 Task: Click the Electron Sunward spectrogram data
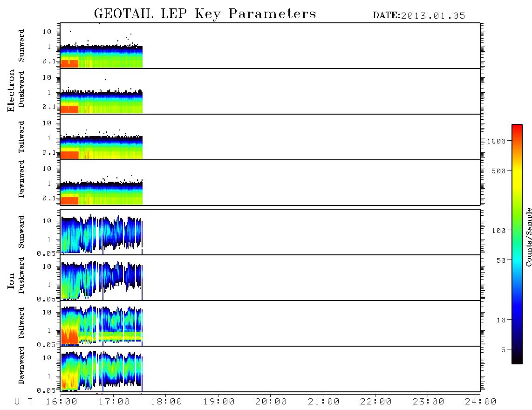[102, 56]
